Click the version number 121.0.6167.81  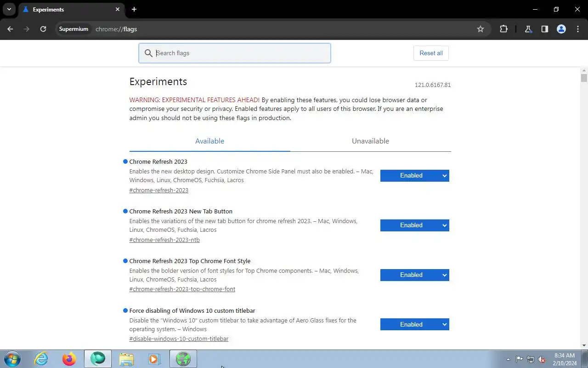(x=433, y=85)
